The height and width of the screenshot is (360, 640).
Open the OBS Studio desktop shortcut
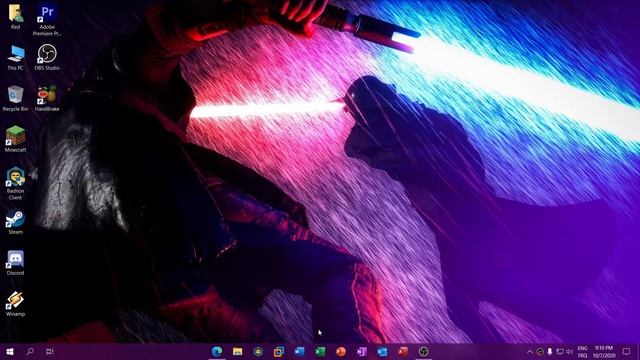pyautogui.click(x=47, y=58)
